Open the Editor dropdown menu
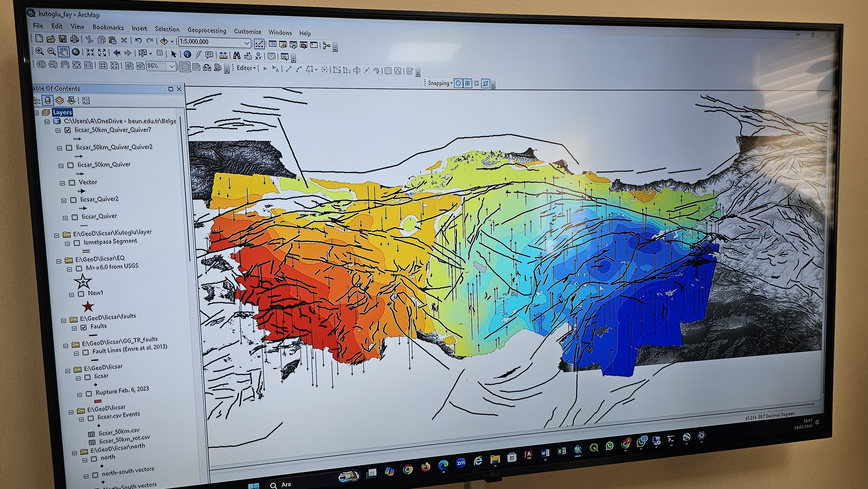Image resolution: width=868 pixels, height=489 pixels. click(x=246, y=68)
